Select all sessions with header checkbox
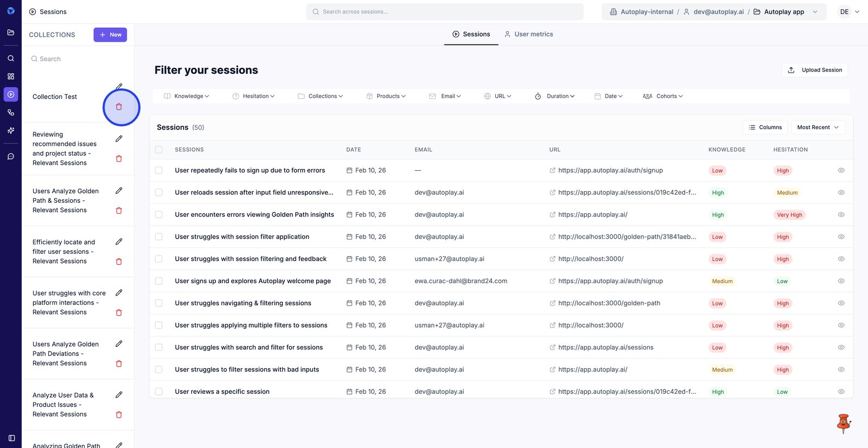 pos(159,150)
